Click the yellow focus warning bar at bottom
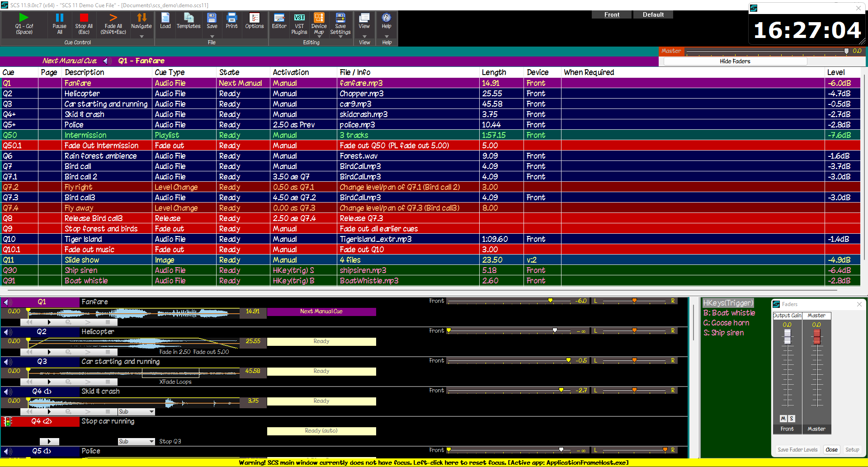The height and width of the screenshot is (467, 868). tap(434, 462)
